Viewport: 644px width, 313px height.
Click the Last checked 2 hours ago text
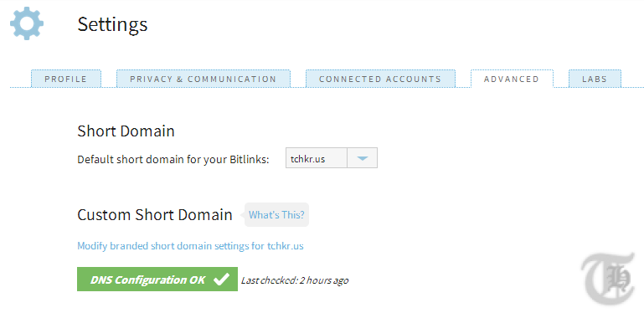point(295,280)
